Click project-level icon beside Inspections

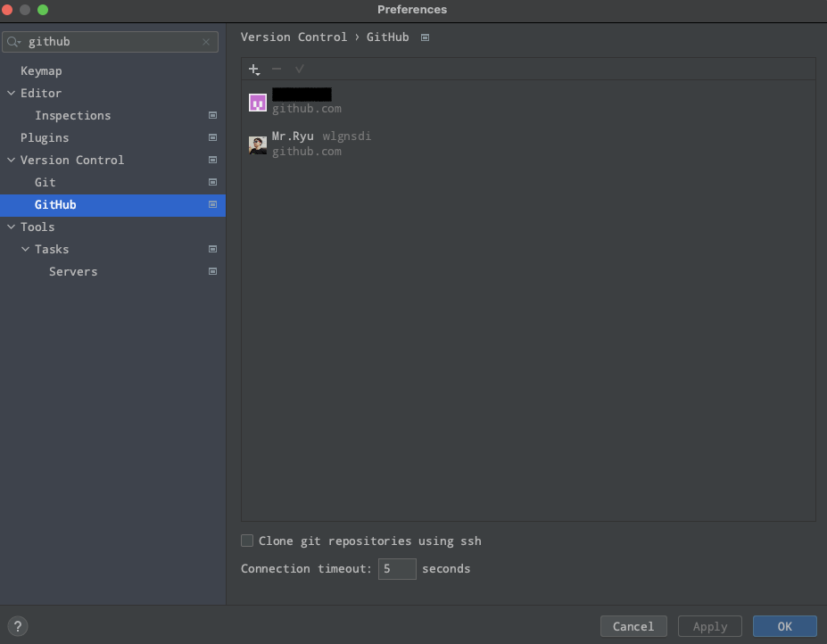click(212, 115)
